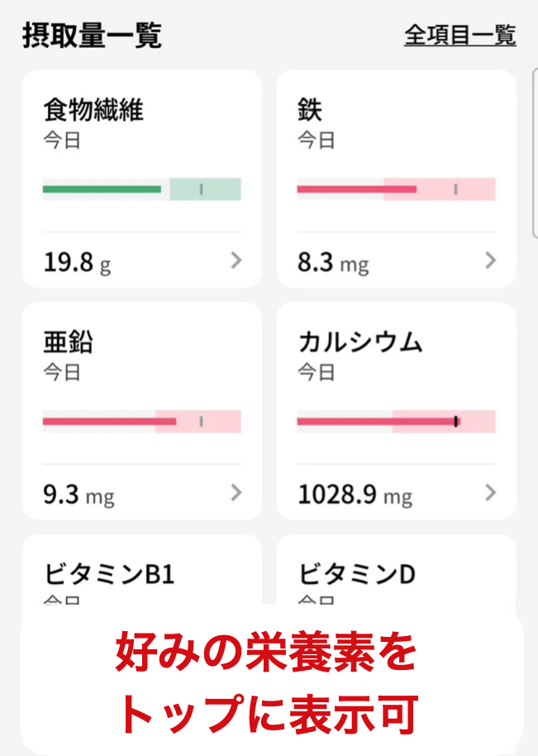The image size is (538, 756).
Task: Expand the 亜鉛 card chevron
Action: pyautogui.click(x=236, y=493)
